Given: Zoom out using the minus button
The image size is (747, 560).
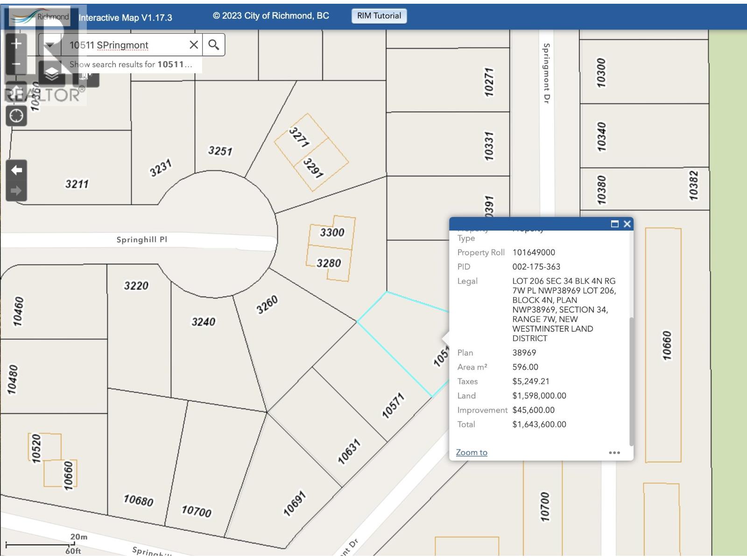Looking at the screenshot, I should point(16,63).
